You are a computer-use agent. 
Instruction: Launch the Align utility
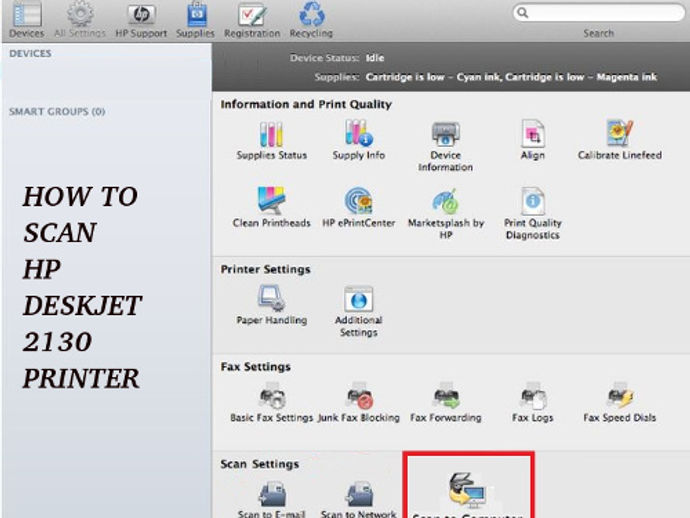533,140
